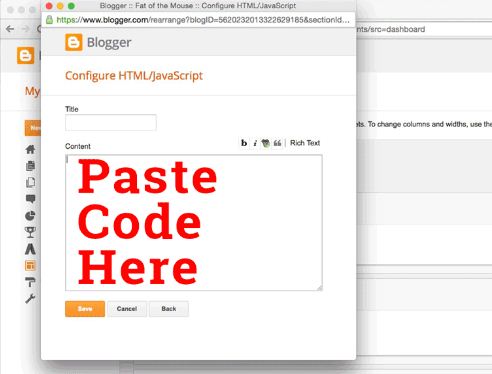Maximize the popup with green button
492x374 pixels.
(71, 6)
